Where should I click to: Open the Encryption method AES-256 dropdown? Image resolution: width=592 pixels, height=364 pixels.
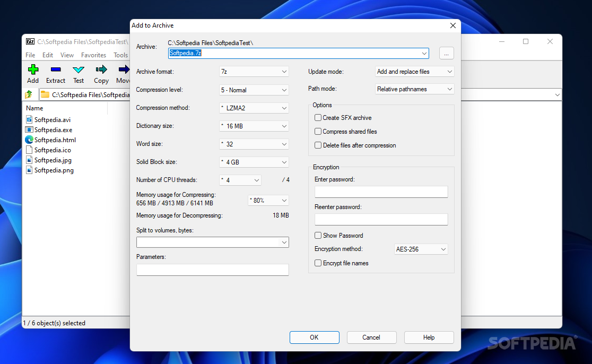[421, 249]
